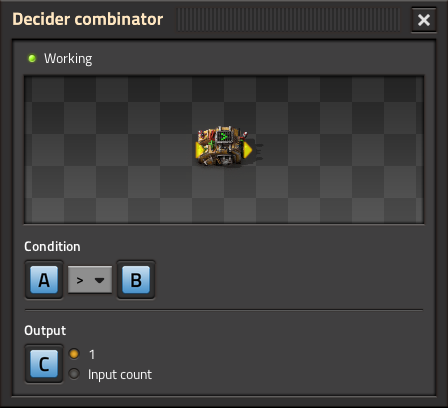Select the Input count label text
448x408 pixels.
(x=120, y=375)
